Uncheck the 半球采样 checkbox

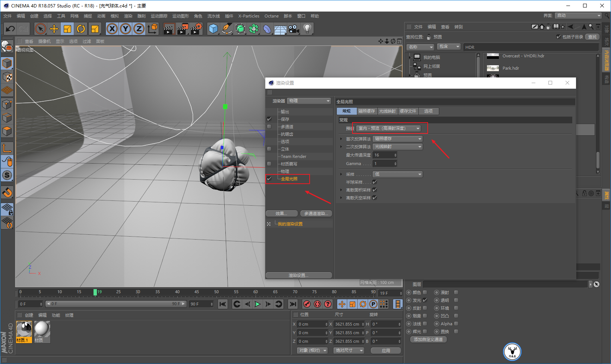point(374,182)
